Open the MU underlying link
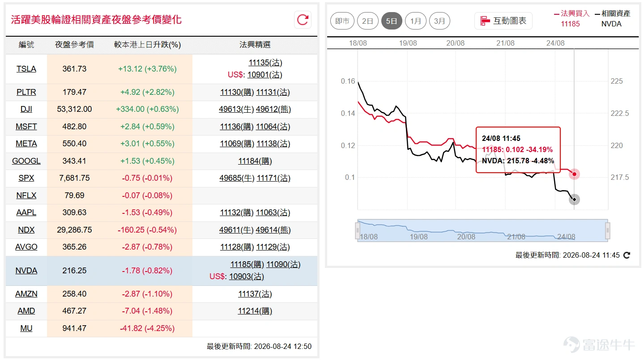Image resolution: width=644 pixels, height=361 pixels. coord(26,328)
